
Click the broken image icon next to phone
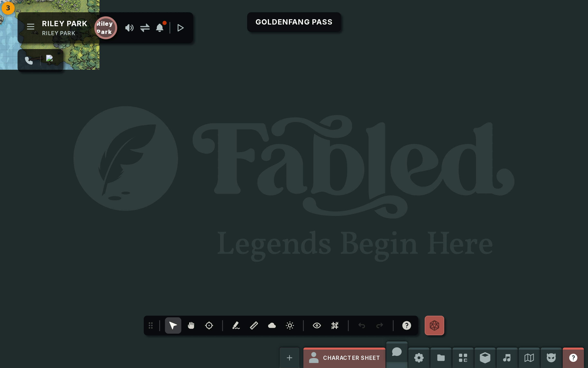pos(50,58)
